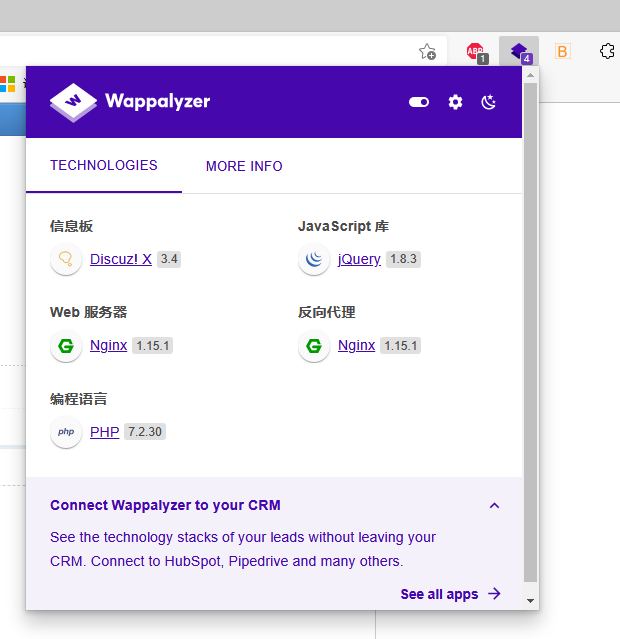Collapse the Connect Wappalyzer to CRM section
Viewport: 620px width, 639px height.
pos(494,506)
